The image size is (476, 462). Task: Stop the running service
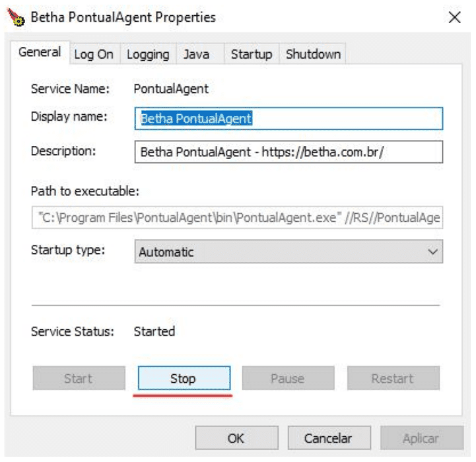click(x=184, y=378)
